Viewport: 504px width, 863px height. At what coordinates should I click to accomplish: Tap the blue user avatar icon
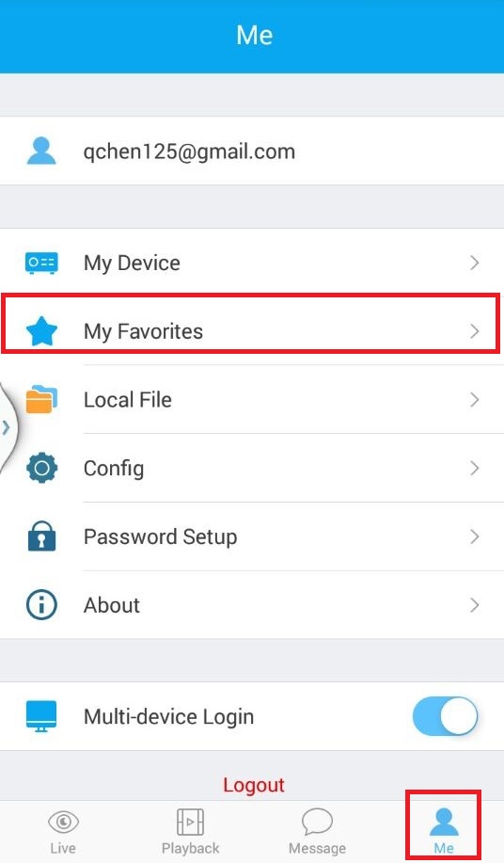pyautogui.click(x=41, y=152)
